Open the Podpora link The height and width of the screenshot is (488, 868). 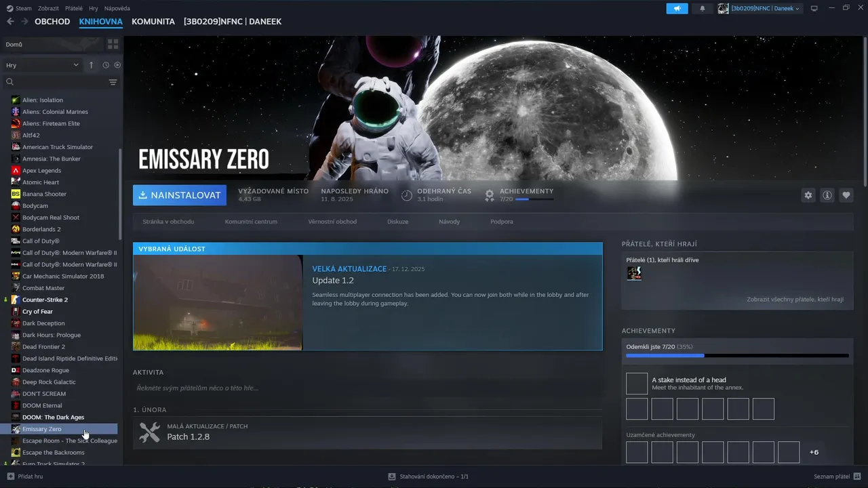tap(502, 222)
